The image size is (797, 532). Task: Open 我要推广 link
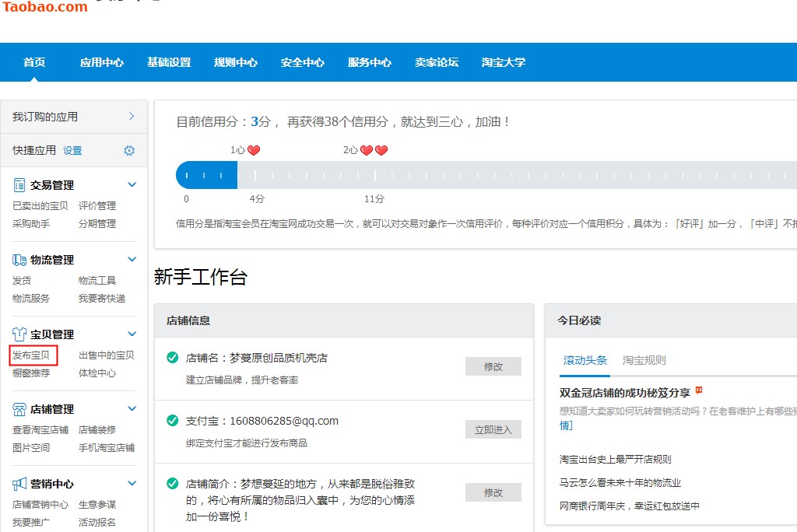pos(31,523)
